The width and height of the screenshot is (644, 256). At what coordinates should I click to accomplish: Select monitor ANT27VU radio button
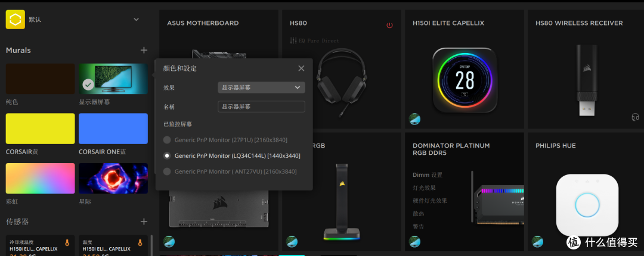pyautogui.click(x=167, y=171)
